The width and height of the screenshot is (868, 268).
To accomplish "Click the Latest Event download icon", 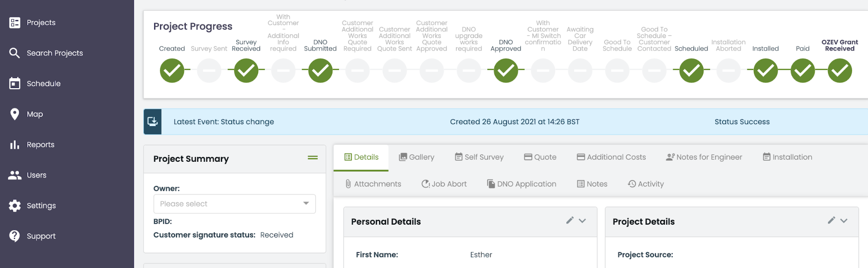I will coord(153,121).
